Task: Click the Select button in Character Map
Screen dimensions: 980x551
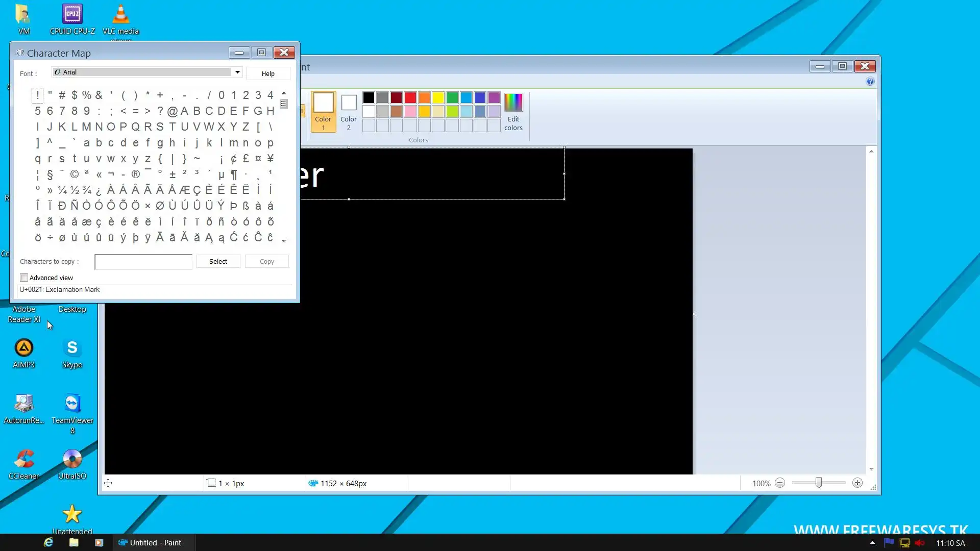Action: (218, 261)
